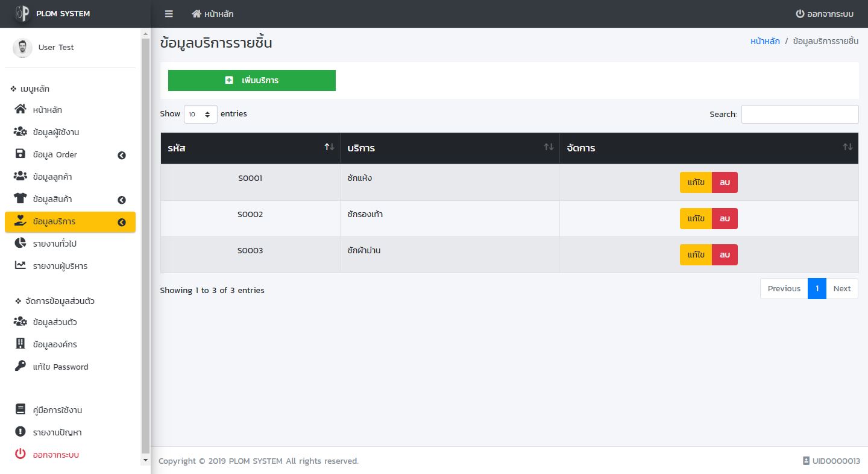Open the Show entries count dropdown
This screenshot has width=868, height=474.
point(200,114)
